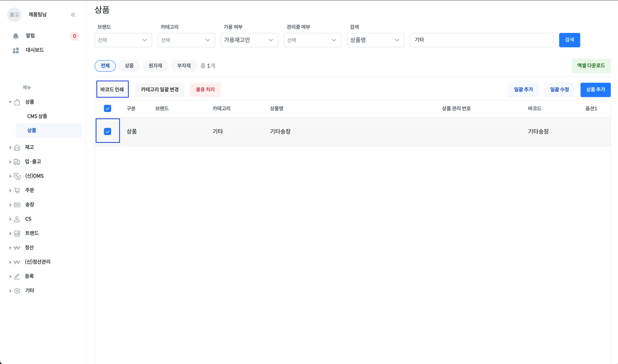Open the 가용재고만 availability dropdown
The image size is (618, 364).
point(249,40)
